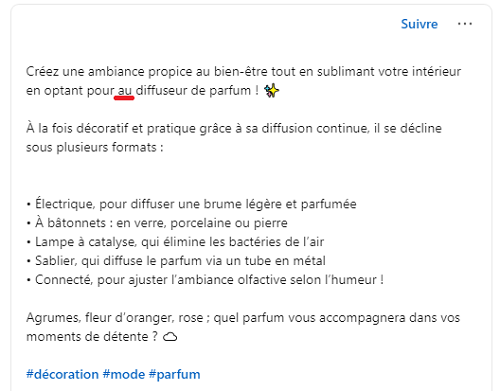Viewport: 500px width, 391px height.
Task: Click the text "moments de détente ?"
Action: click(x=92, y=337)
